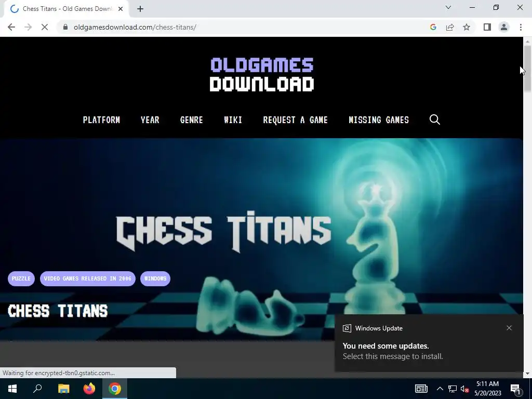Close the Chess Titans tab
The height and width of the screenshot is (399, 532).
pyautogui.click(x=121, y=9)
